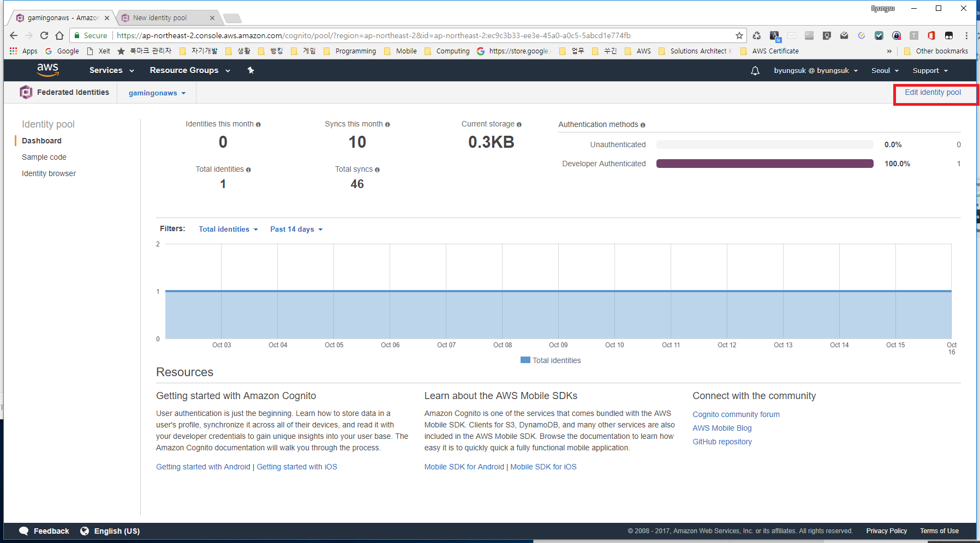Click the Total identities legend swatch
This screenshot has width=980, height=543.
point(525,360)
